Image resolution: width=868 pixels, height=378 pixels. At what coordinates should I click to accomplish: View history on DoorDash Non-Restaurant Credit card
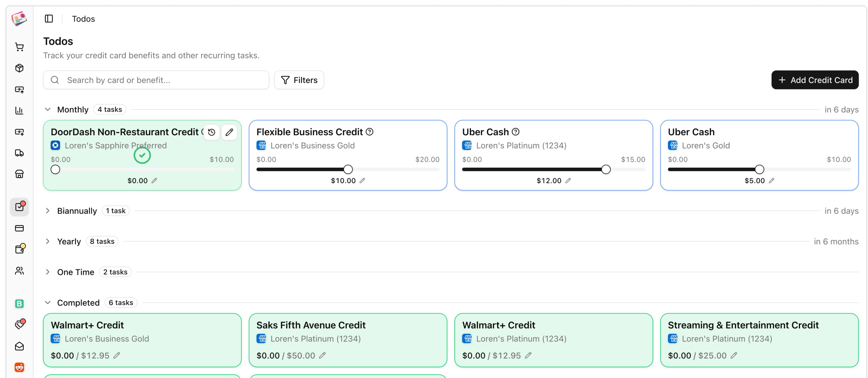click(x=212, y=132)
